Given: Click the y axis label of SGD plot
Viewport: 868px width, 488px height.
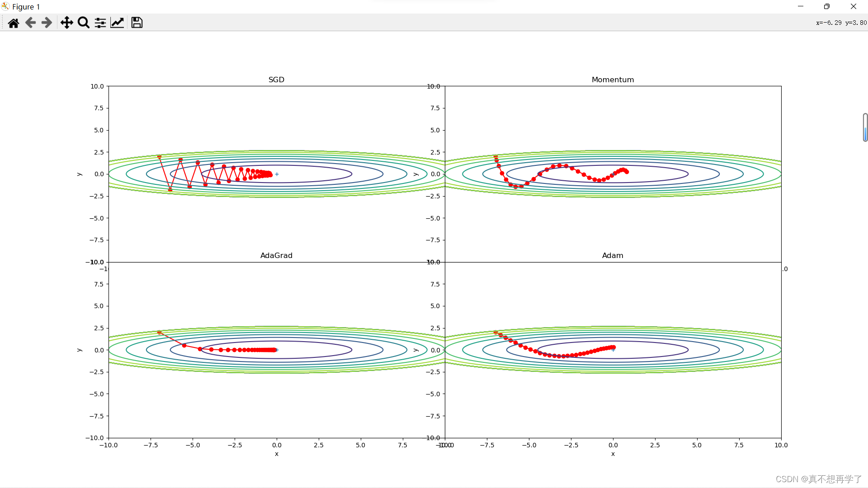Looking at the screenshot, I should click(79, 174).
